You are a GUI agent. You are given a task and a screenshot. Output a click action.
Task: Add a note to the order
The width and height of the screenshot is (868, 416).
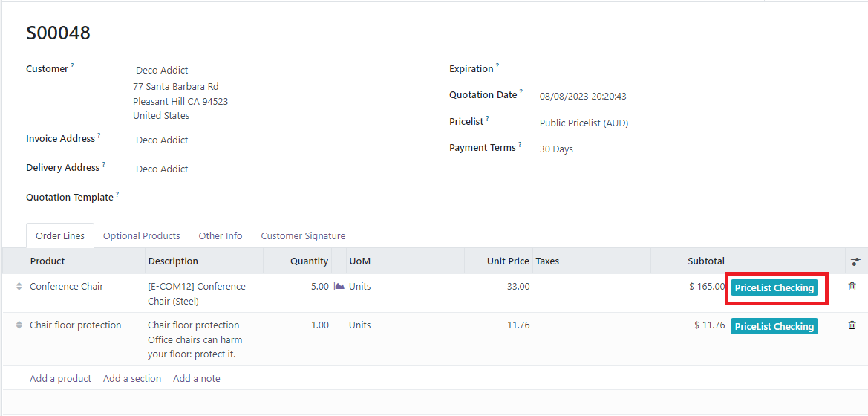click(x=196, y=379)
